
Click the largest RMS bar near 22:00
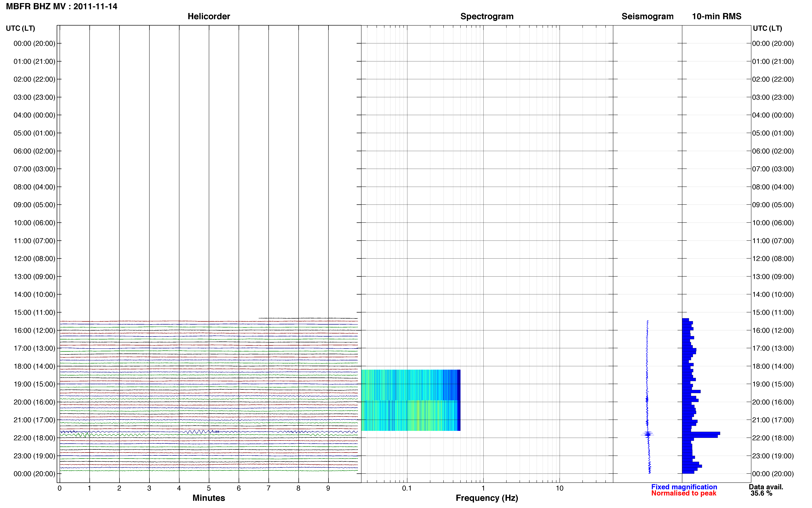click(701, 433)
